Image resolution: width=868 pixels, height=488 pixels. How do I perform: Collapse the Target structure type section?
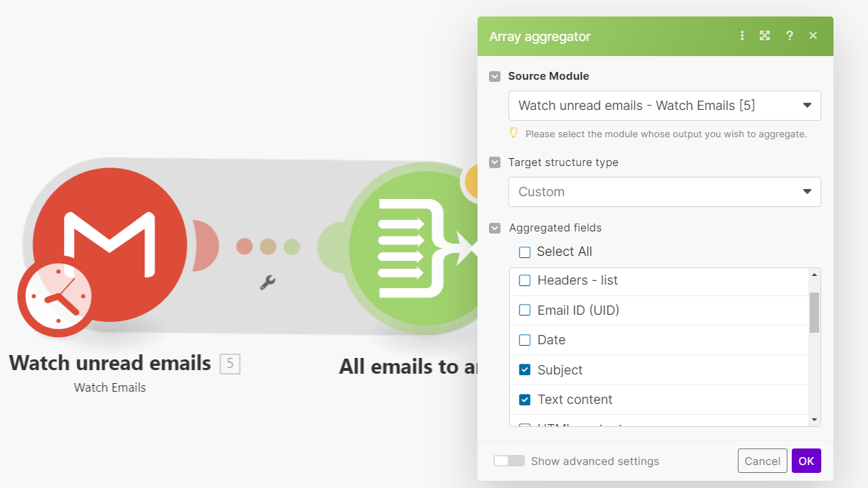point(495,162)
